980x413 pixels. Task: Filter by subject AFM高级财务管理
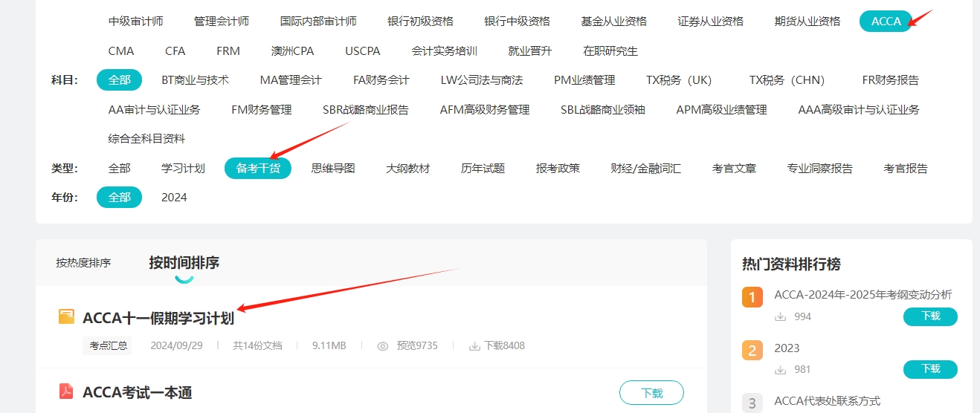(485, 110)
